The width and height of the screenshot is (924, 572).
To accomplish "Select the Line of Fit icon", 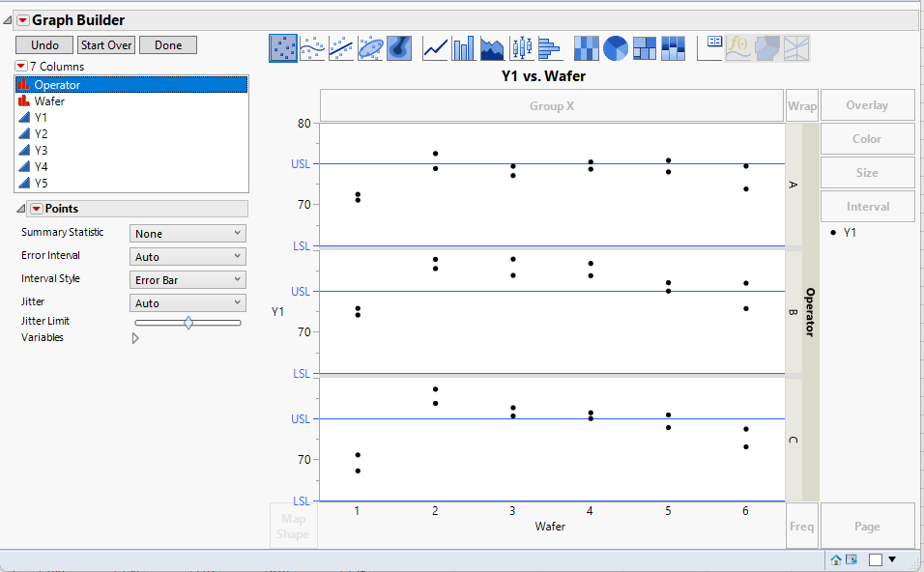I will pyautogui.click(x=340, y=47).
